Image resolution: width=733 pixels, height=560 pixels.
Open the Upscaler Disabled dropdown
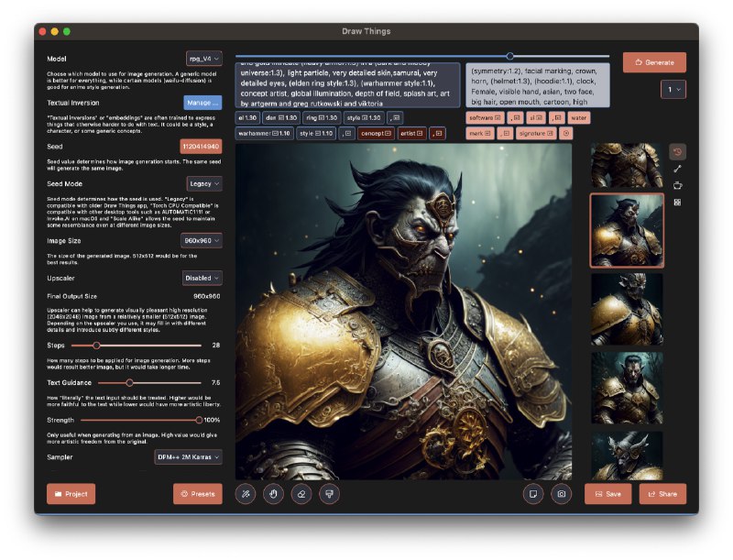(202, 278)
